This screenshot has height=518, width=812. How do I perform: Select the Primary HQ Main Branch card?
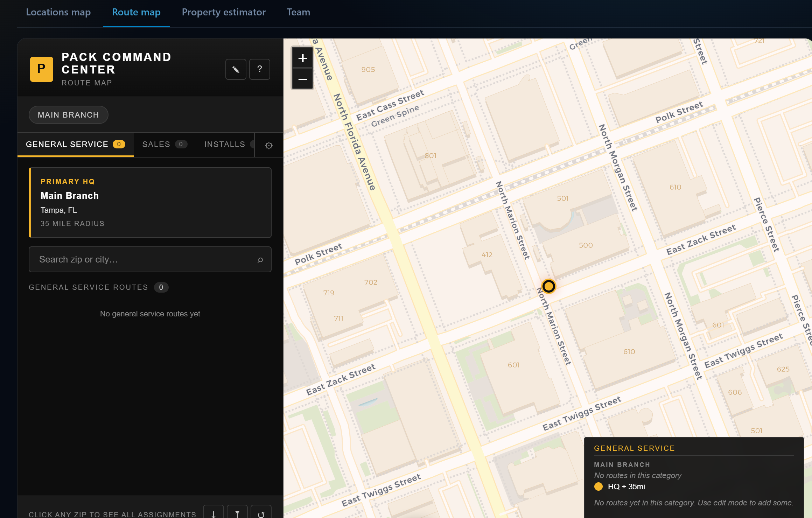click(150, 203)
